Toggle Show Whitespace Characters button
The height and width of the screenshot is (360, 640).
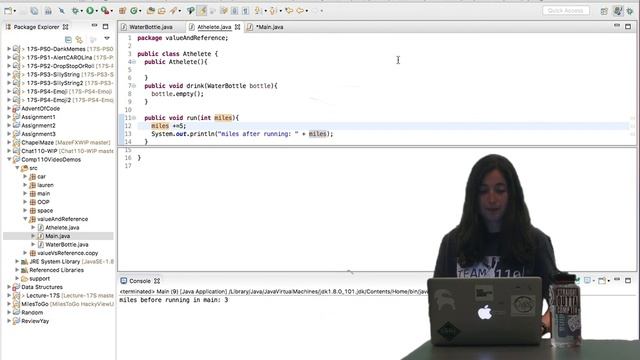coord(245,11)
